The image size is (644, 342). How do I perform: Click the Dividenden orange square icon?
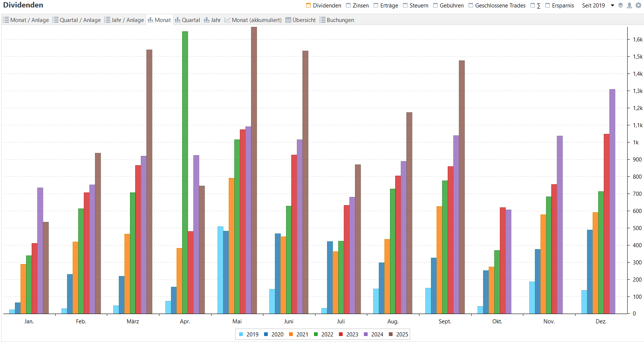pyautogui.click(x=308, y=5)
